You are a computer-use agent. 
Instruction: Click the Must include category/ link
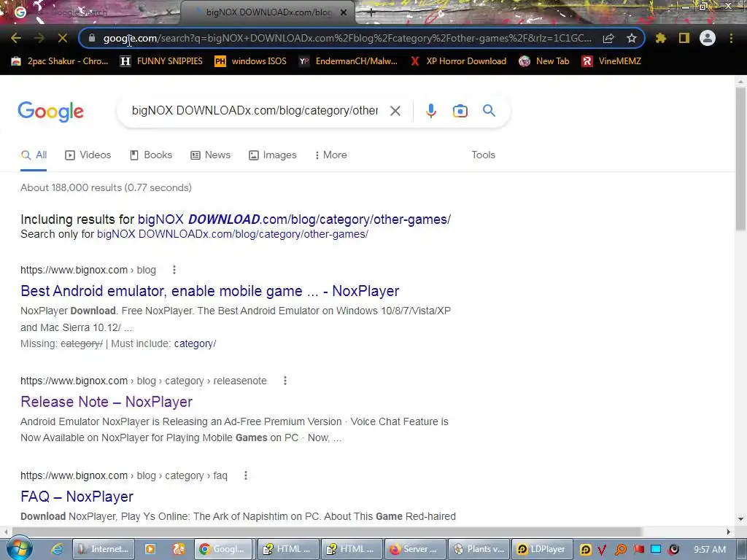coord(195,344)
